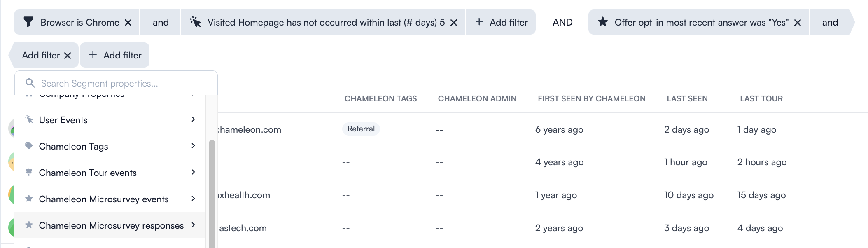Screen dimensions: 868x248
Task: Click the plus Add filter button on second row
Action: (115, 55)
